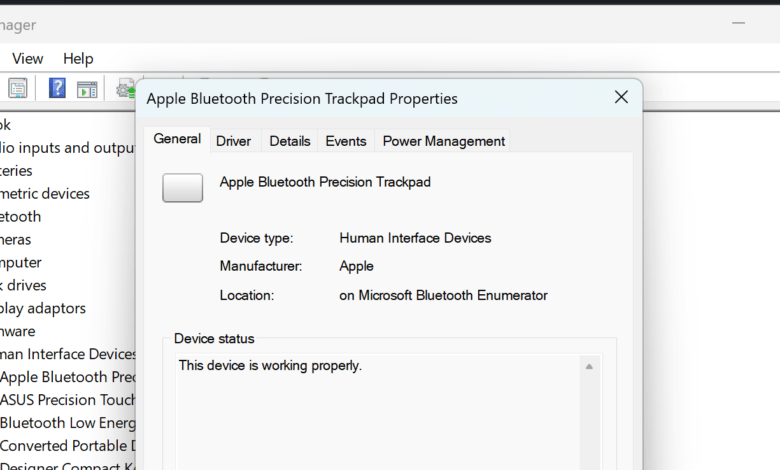Image resolution: width=780 pixels, height=470 pixels.
Task: Open the View menu in Device Manager
Action: [27, 59]
